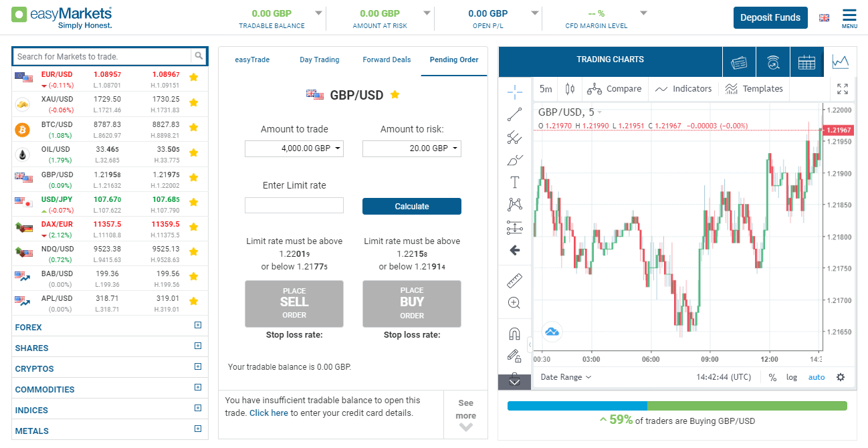868x448 pixels.
Task: Open the financial news panel
Action: [738, 62]
